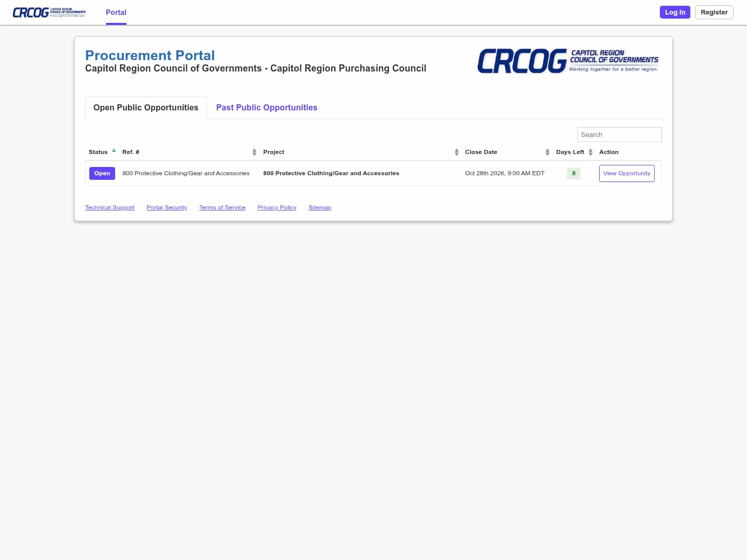Click the Procurement Portal heading

150,55
